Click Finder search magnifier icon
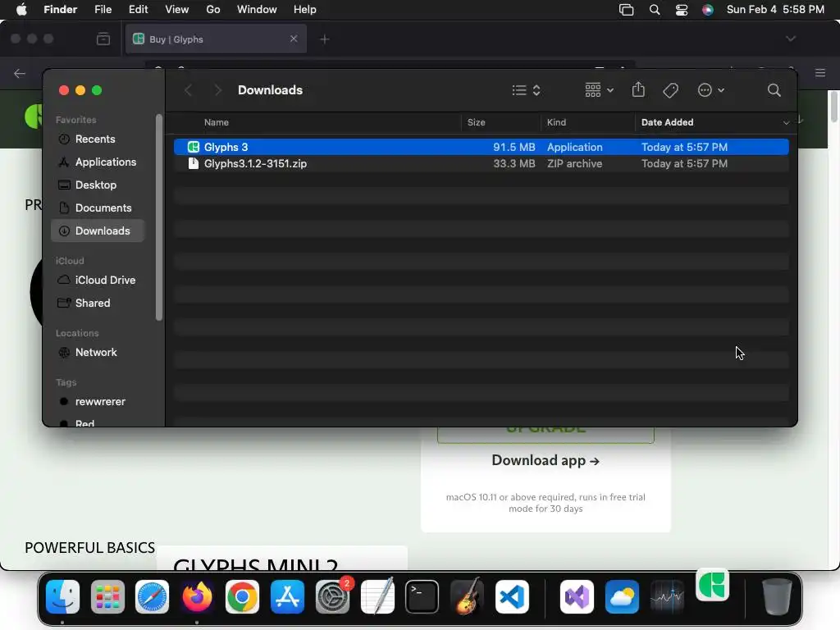This screenshot has height=630, width=840. point(774,90)
